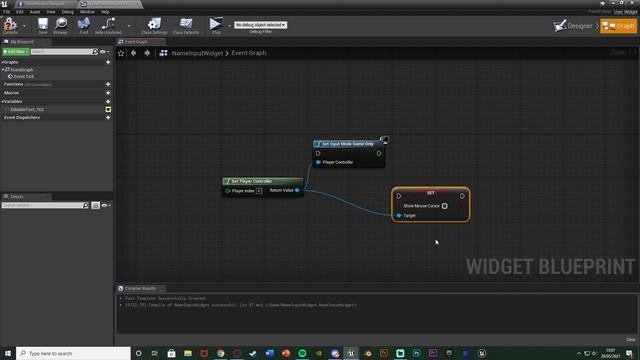Open the Debug menu
Screen dimensions: 640x360
68,12
